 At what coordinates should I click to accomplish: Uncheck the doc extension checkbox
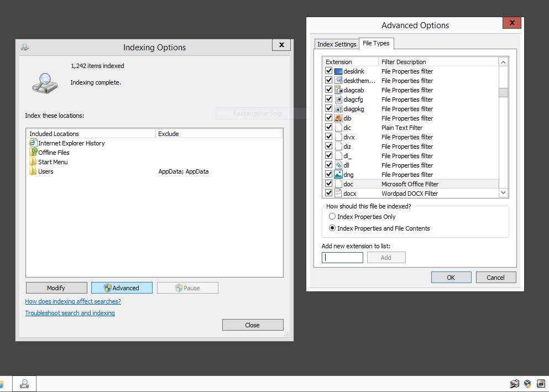coord(329,184)
